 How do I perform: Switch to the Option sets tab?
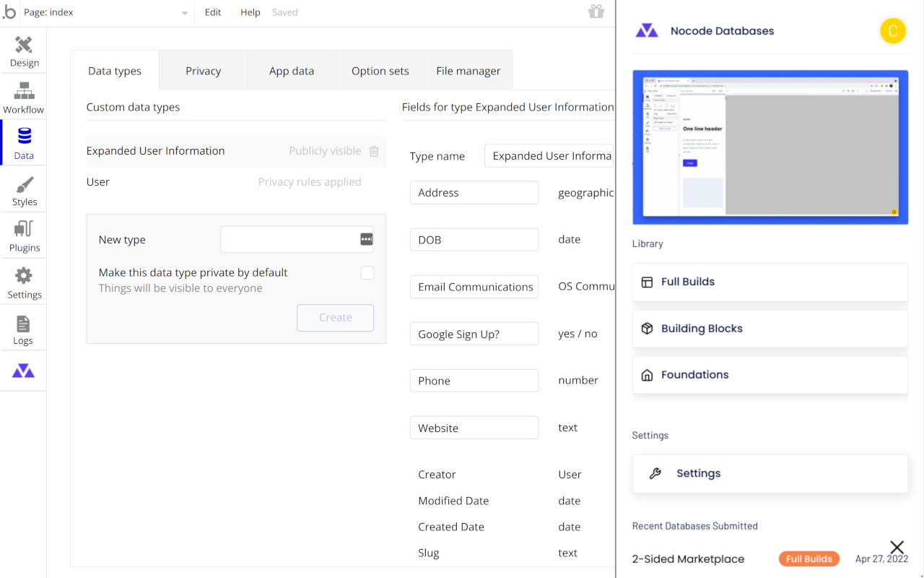tap(380, 70)
